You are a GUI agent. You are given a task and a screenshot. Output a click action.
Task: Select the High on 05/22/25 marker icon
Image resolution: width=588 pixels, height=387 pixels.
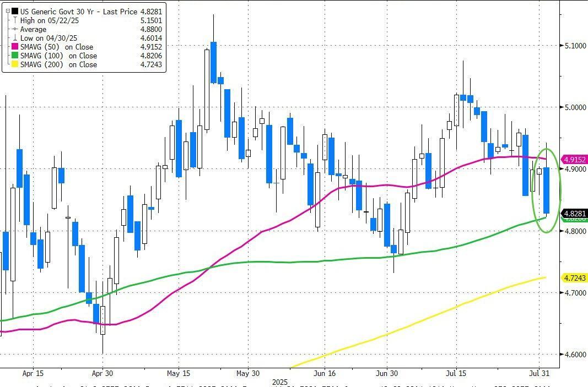click(x=14, y=20)
